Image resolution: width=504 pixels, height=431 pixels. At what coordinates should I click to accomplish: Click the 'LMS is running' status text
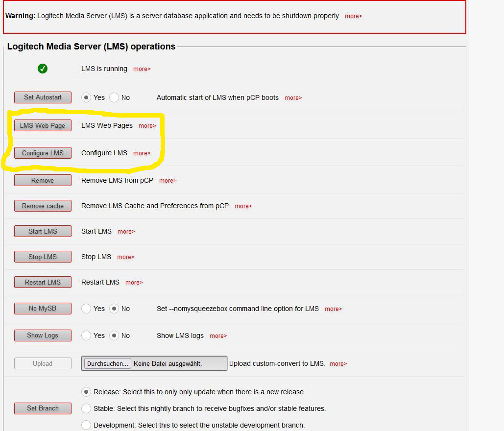pyautogui.click(x=104, y=69)
